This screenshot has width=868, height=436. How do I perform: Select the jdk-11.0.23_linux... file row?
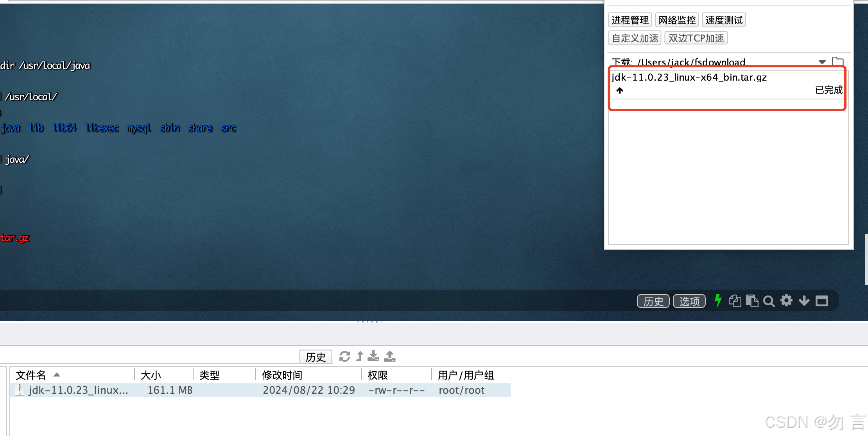pyautogui.click(x=260, y=390)
